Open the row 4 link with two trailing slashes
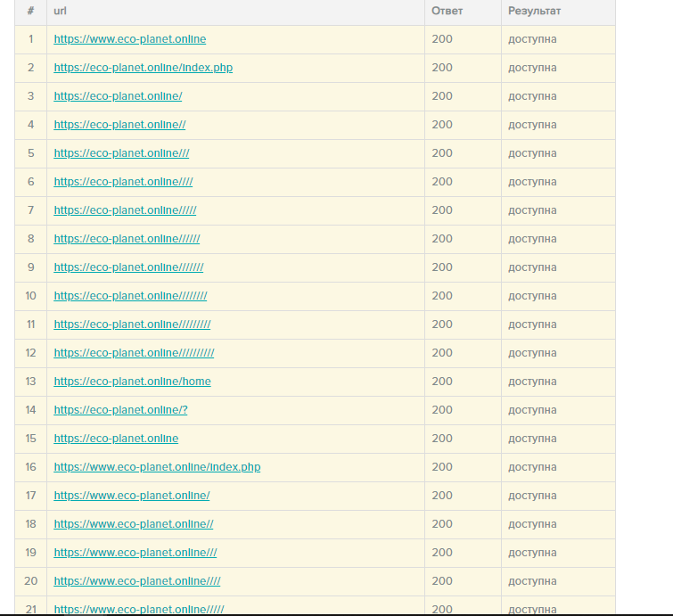The width and height of the screenshot is (673, 616). pyautogui.click(x=119, y=125)
